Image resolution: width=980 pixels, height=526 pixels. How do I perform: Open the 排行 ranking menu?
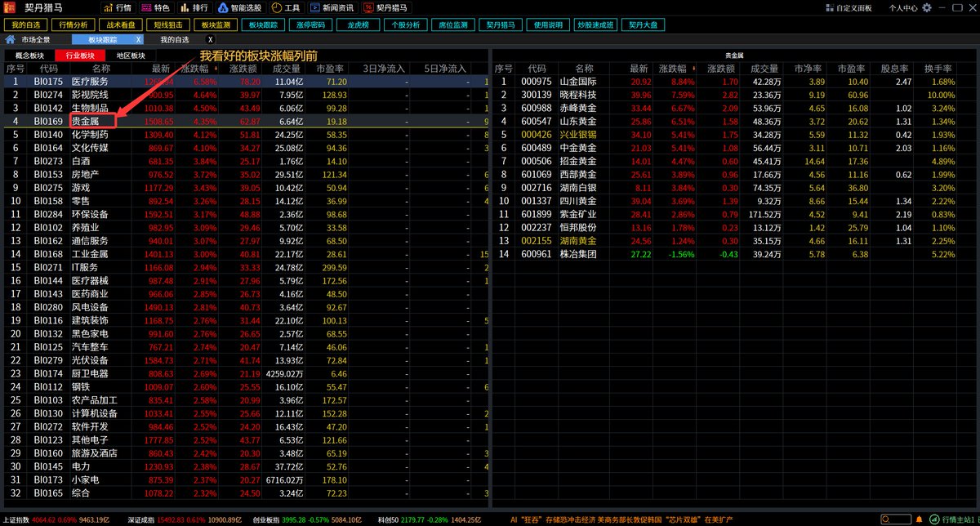[x=195, y=7]
